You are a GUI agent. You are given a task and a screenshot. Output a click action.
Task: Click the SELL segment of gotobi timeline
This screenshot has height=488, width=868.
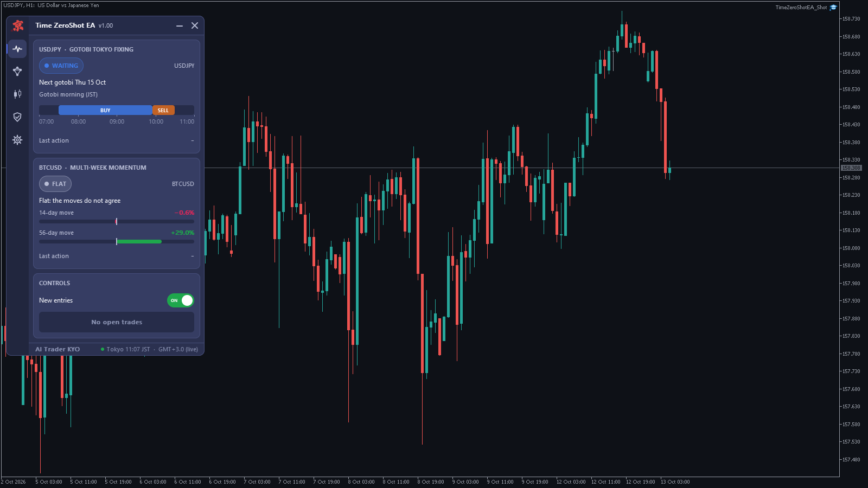163,110
